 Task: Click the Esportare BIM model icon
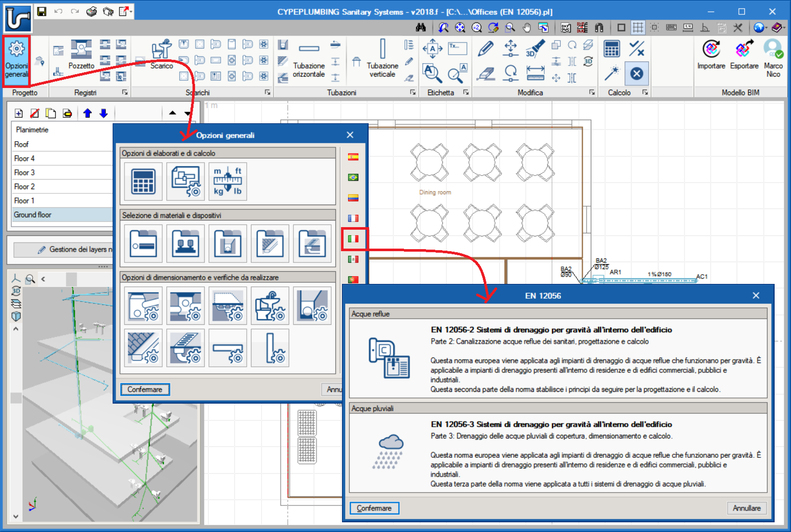(x=744, y=55)
